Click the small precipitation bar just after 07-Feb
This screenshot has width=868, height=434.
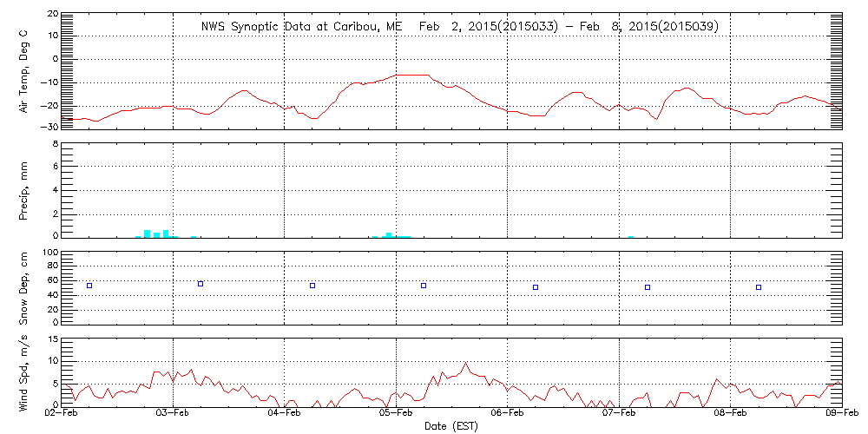[631, 236]
